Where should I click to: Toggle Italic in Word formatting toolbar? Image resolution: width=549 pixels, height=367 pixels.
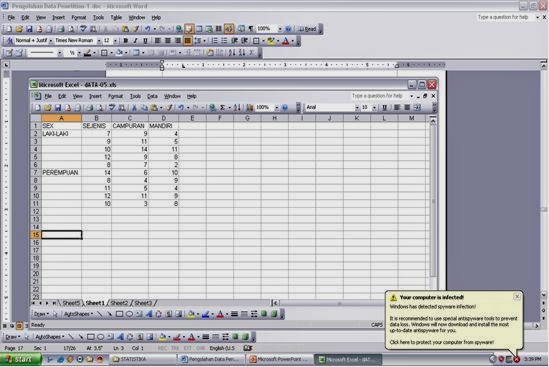click(135, 41)
